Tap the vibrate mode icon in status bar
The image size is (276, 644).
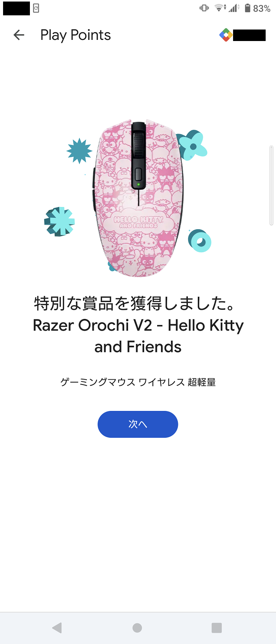pos(204,8)
